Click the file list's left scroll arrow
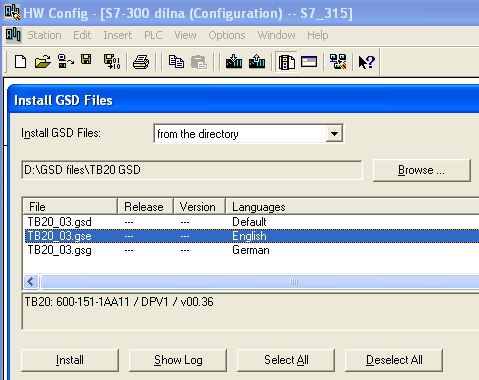This screenshot has width=479, height=380. coord(31,282)
